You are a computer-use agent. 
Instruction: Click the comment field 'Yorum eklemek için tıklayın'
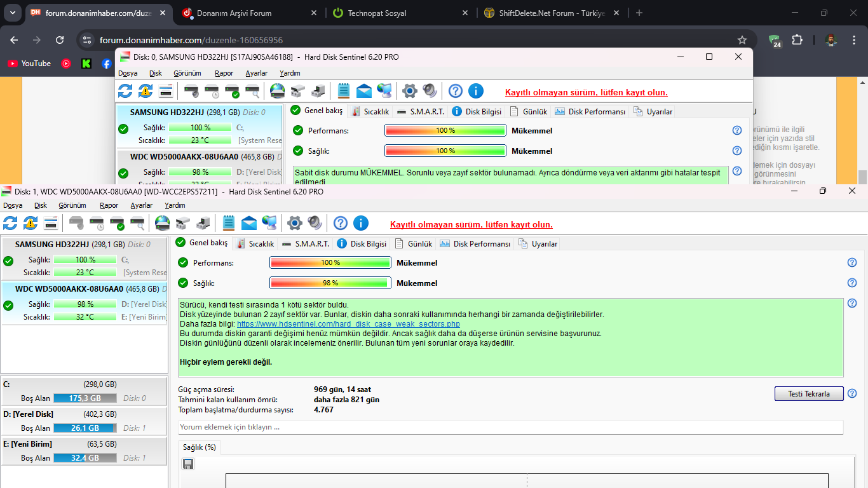[511, 427]
